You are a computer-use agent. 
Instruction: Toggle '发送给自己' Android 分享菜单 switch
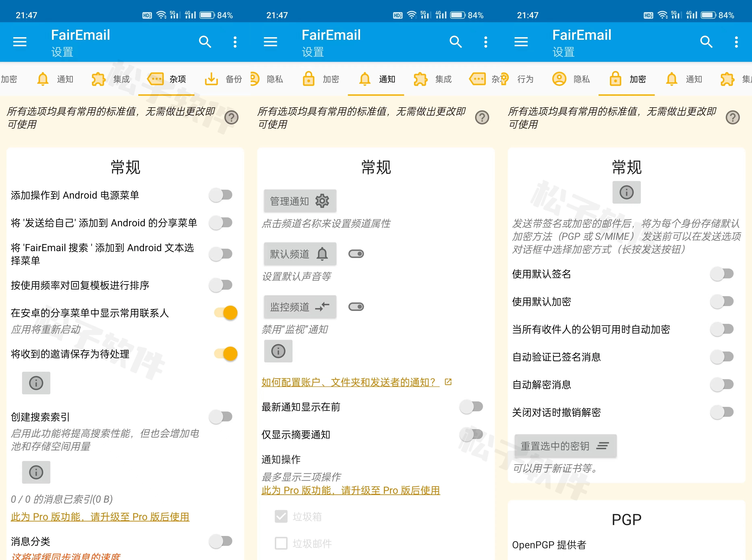pos(221,223)
